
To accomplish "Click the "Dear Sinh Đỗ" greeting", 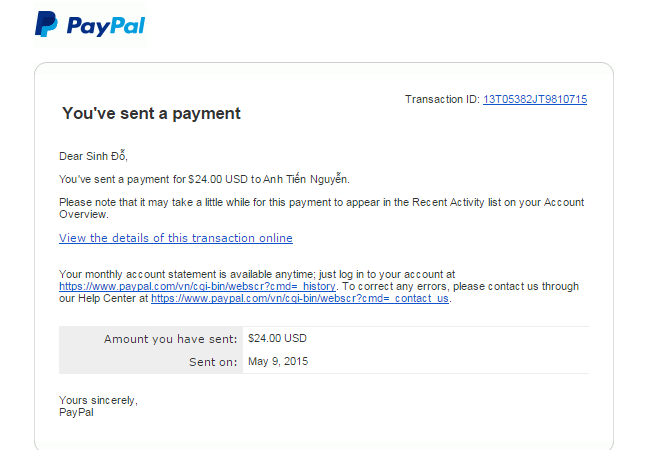I will pyautogui.click(x=94, y=156).
